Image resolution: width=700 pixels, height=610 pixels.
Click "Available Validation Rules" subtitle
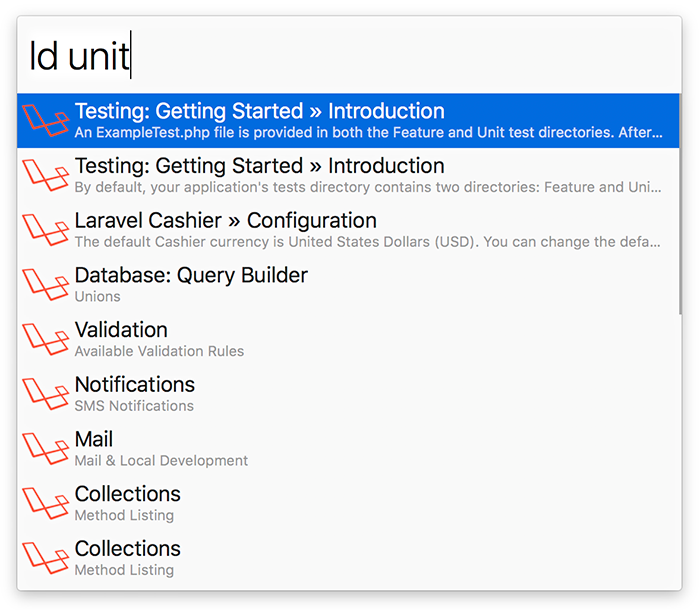click(x=159, y=351)
